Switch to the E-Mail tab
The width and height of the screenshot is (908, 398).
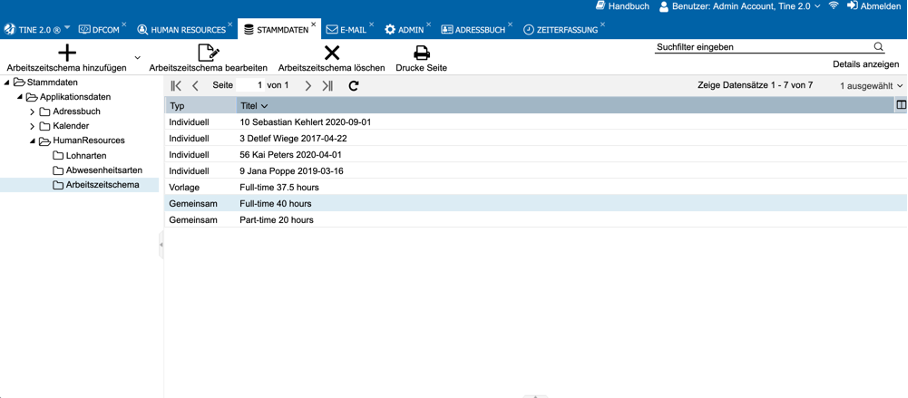347,30
